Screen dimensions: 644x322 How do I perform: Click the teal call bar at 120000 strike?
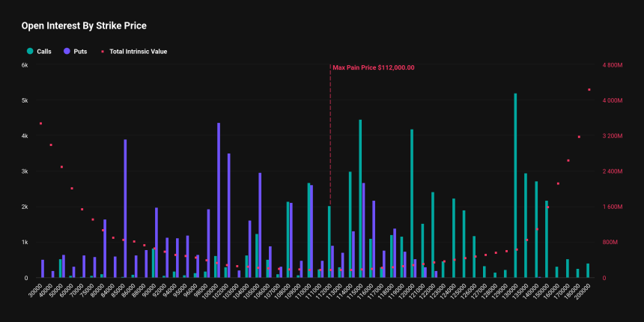pos(412,204)
